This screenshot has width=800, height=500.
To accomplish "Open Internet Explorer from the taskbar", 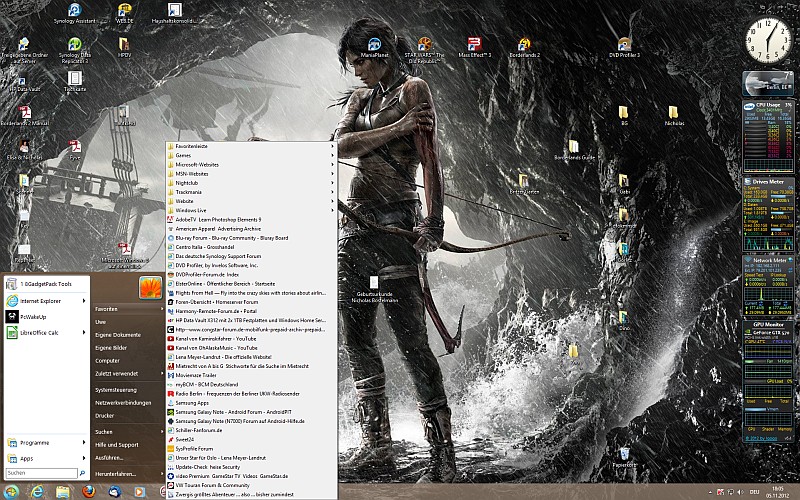I will coord(37,492).
